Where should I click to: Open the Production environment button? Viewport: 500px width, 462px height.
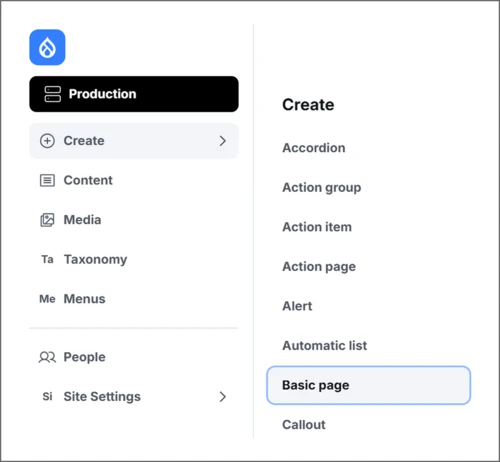click(x=134, y=94)
